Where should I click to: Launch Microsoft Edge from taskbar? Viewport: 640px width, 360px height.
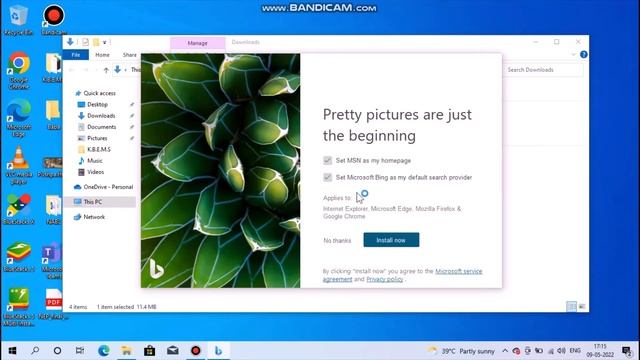(104, 351)
